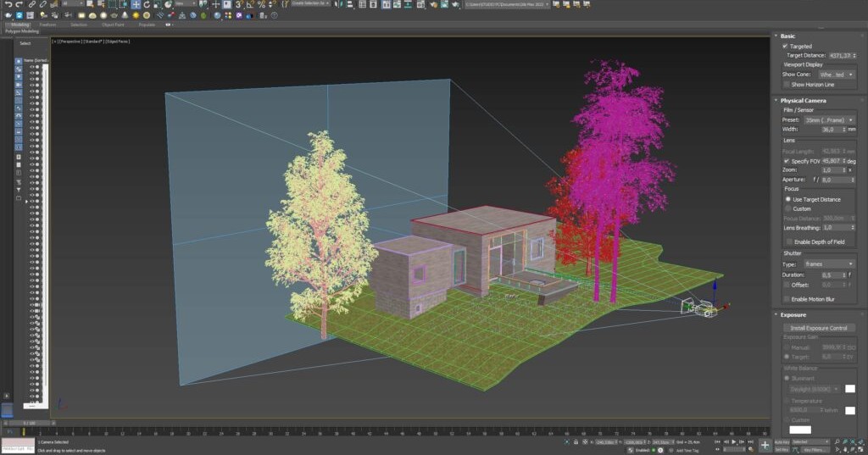868x455 pixels.
Task: Select the Illuminant white balance radio button
Action: [x=787, y=379]
